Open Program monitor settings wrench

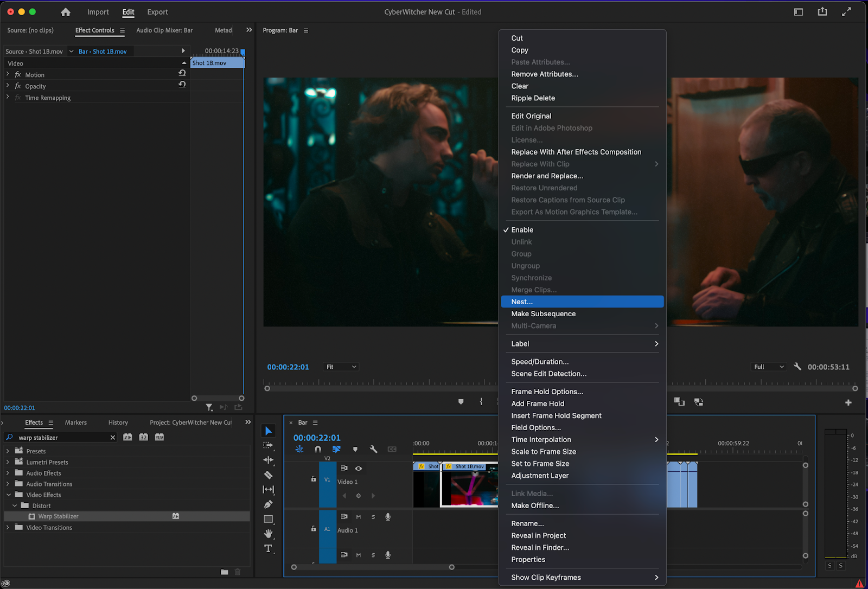[x=797, y=367]
